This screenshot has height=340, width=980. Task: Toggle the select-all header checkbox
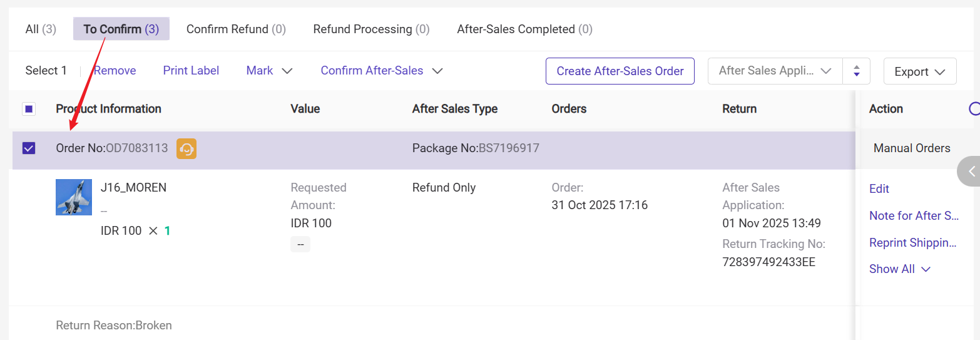click(x=29, y=109)
